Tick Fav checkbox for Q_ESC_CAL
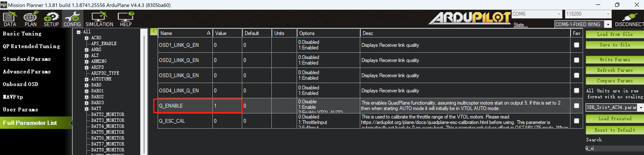The image size is (644, 155). [576, 121]
